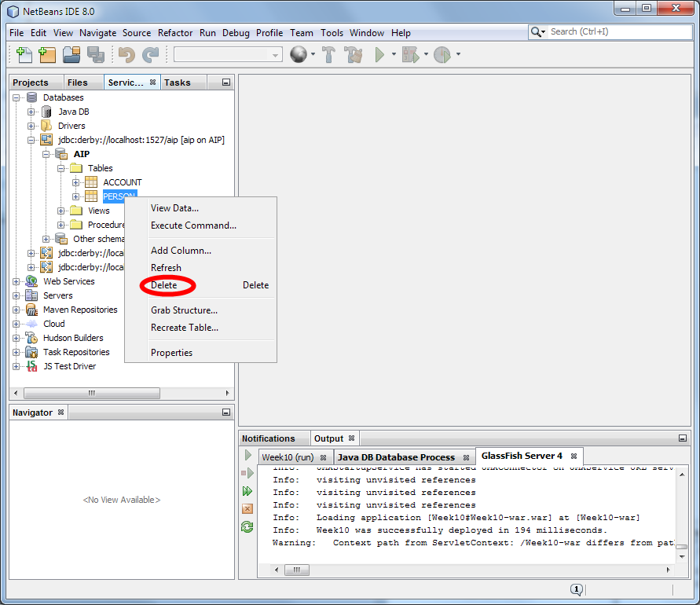Click the JS Test Driver icon

tap(31, 366)
